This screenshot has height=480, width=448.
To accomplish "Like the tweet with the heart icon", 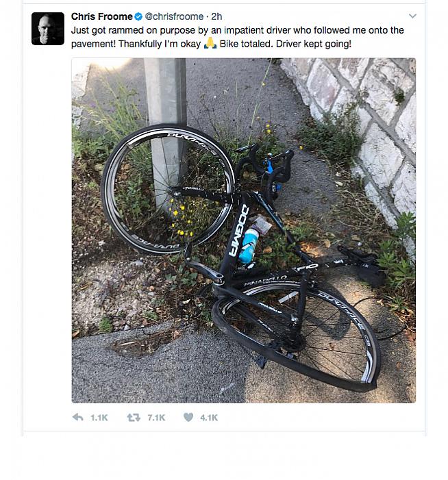I will click(x=188, y=417).
